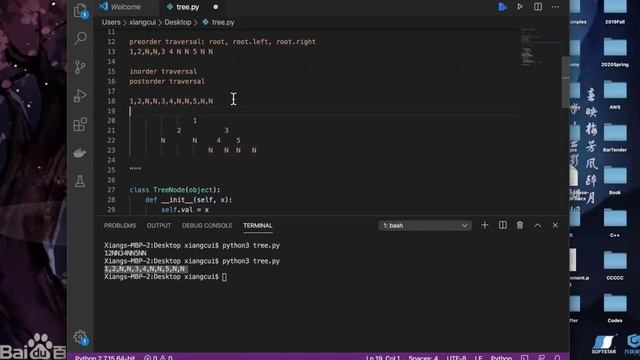This screenshot has width=640, height=360.
Task: Change the Python language mode
Action: 501,358
